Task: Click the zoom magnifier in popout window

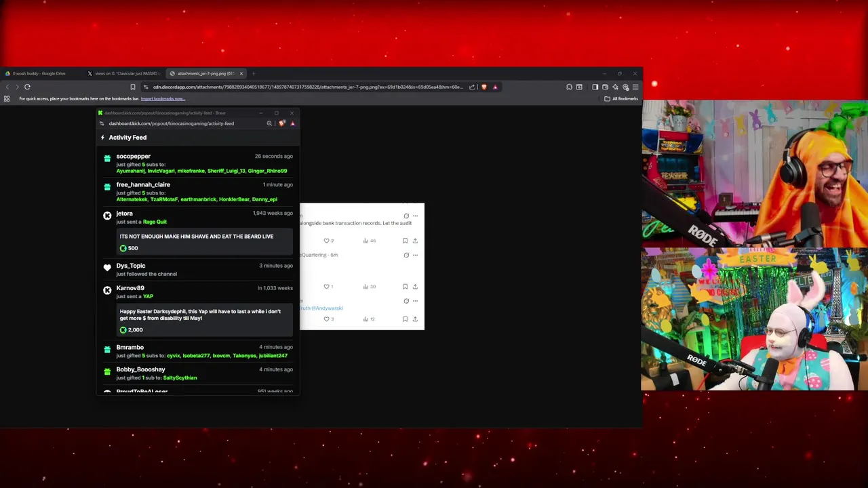Action: (269, 123)
